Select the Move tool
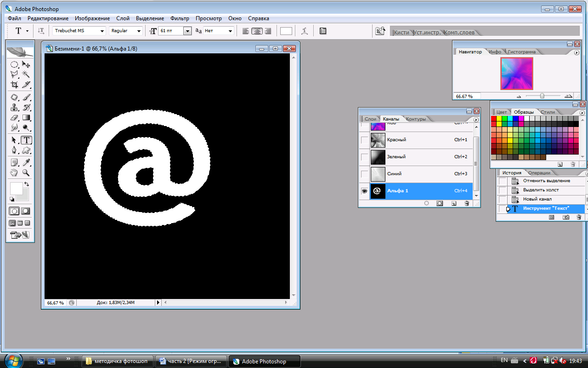Viewport: 588px width, 368px height. point(26,65)
